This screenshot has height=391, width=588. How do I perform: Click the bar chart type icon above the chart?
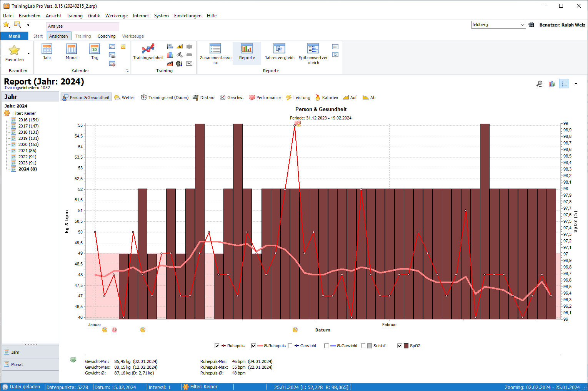[x=552, y=84]
